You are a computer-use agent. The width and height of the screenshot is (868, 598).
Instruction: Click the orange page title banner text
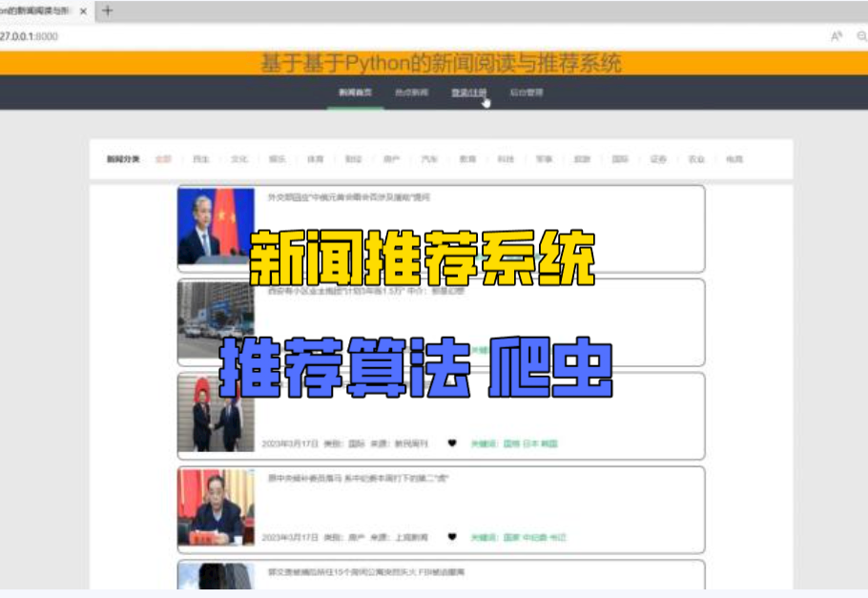coord(442,63)
